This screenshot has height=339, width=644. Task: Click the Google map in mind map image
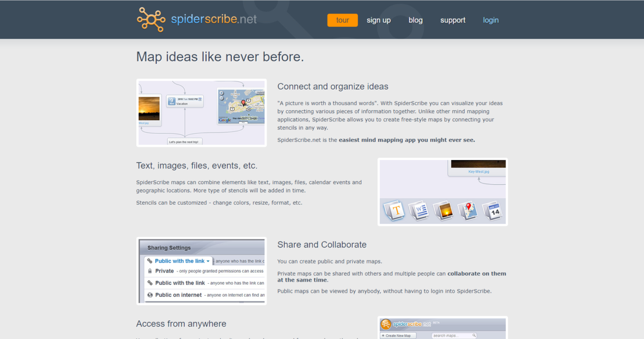tap(241, 106)
